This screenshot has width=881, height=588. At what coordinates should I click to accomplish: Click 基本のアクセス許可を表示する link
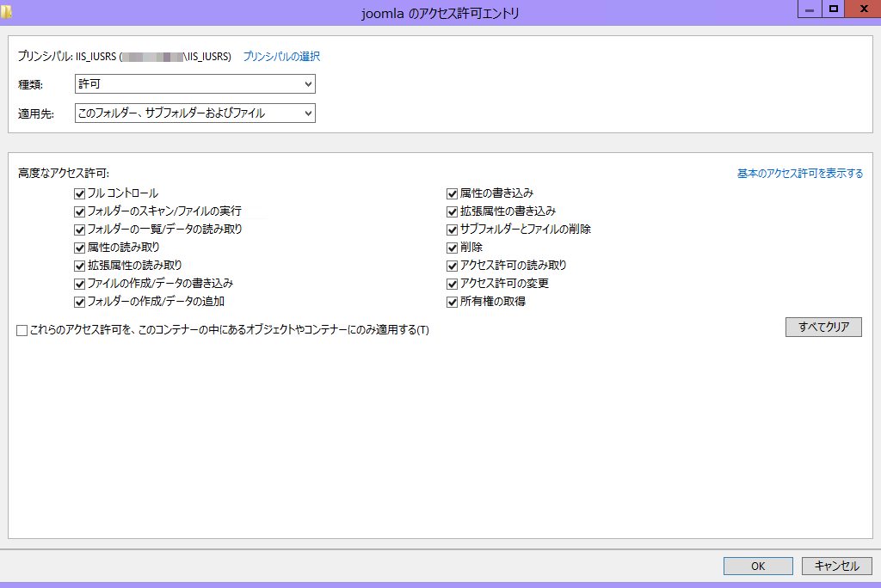pos(800,174)
